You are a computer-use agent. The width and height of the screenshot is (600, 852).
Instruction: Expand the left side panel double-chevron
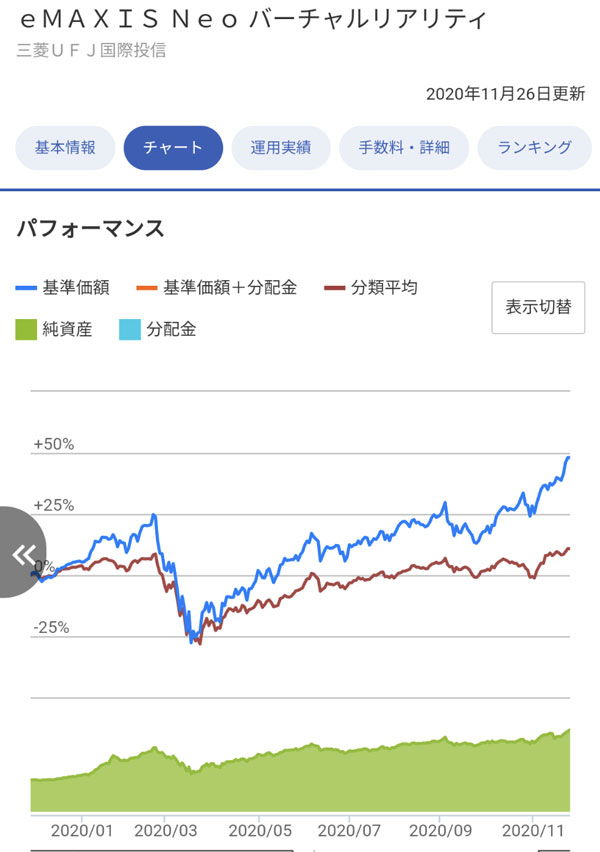[x=22, y=553]
